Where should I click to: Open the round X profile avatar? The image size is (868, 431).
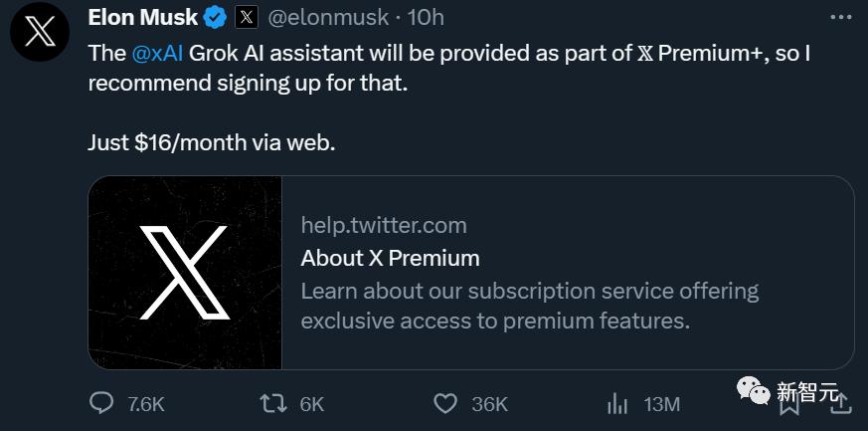pos(39,33)
